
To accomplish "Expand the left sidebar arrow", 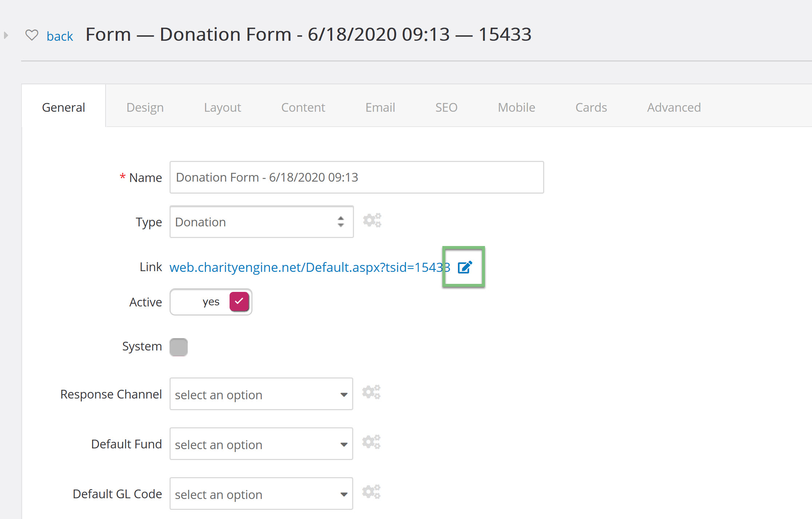I will point(6,35).
